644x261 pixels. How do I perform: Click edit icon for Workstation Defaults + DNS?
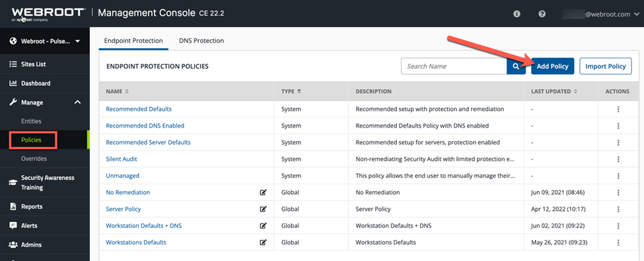pyautogui.click(x=264, y=226)
